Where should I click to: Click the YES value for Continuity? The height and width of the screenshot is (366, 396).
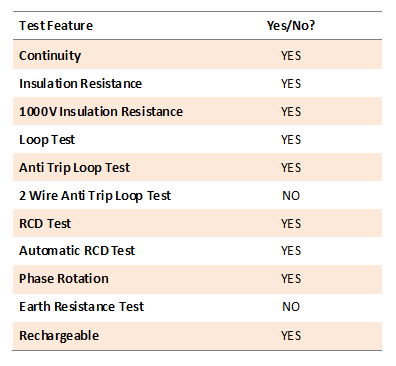coord(291,56)
